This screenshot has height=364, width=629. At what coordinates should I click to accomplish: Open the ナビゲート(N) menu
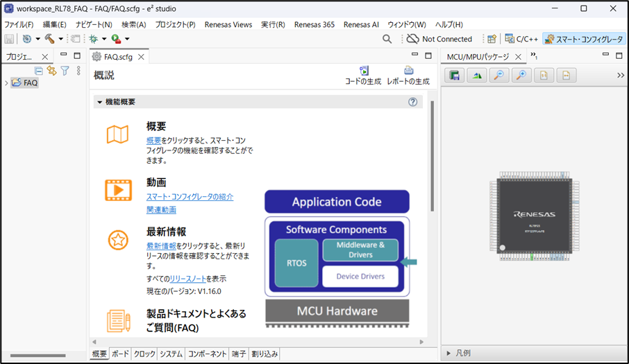(x=94, y=24)
